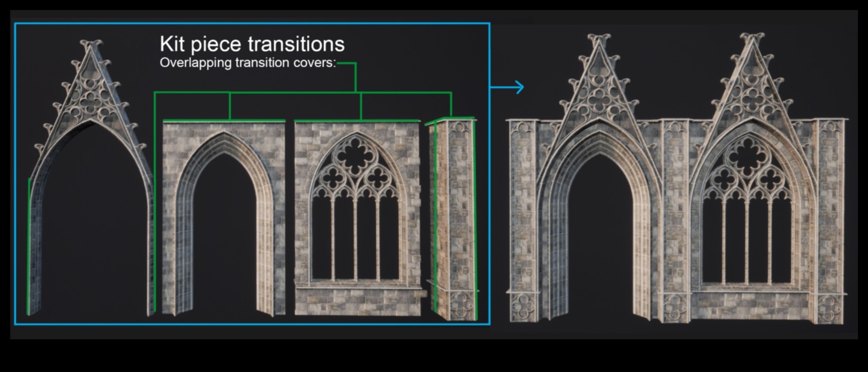
Task: Click the finial atop the assembled right gable
Action: pos(751,38)
